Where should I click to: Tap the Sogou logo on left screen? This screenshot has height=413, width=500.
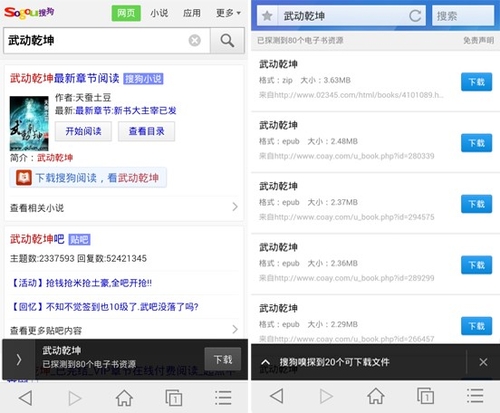tap(29, 13)
